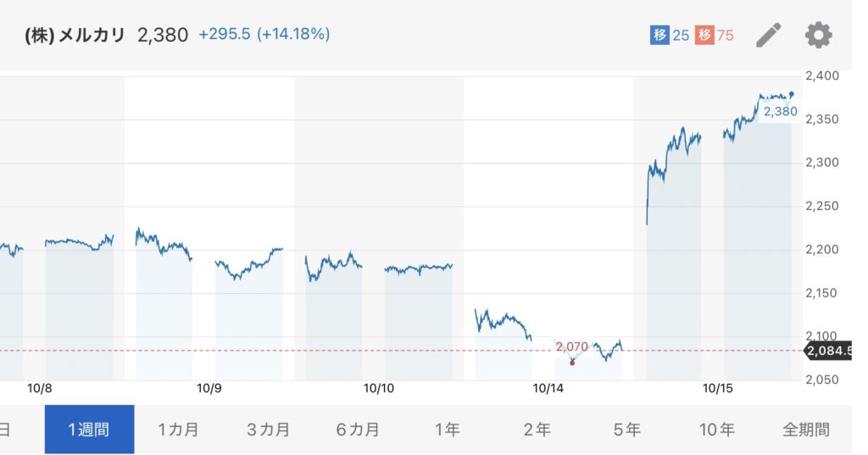
Task: Show the 2年 chart range
Action: [x=537, y=430]
